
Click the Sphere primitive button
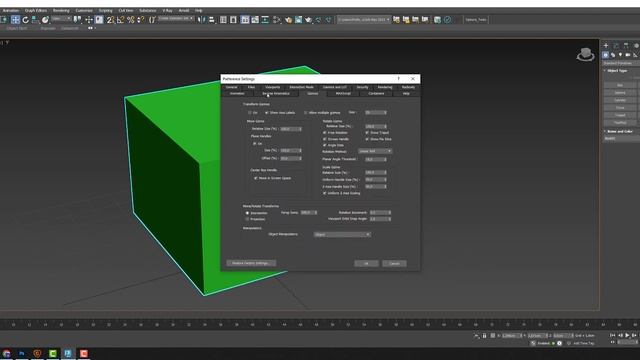point(620,93)
